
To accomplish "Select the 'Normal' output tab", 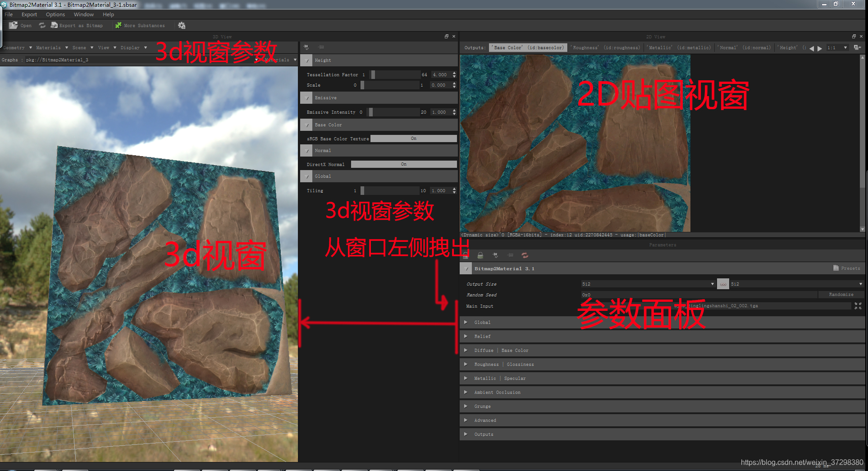I will point(744,48).
